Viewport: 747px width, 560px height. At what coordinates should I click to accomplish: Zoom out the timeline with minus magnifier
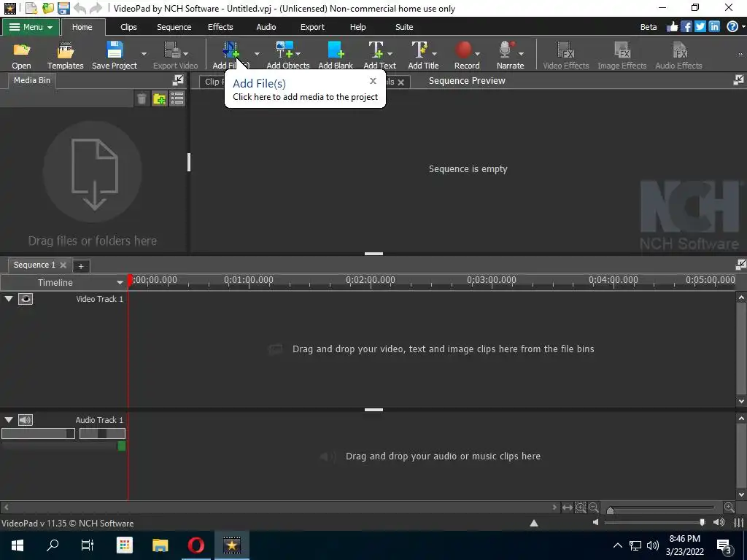point(594,507)
